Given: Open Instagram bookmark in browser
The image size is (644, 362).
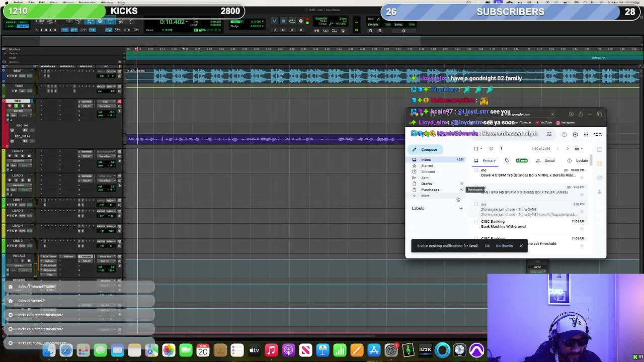Looking at the screenshot, I should click(x=566, y=123).
